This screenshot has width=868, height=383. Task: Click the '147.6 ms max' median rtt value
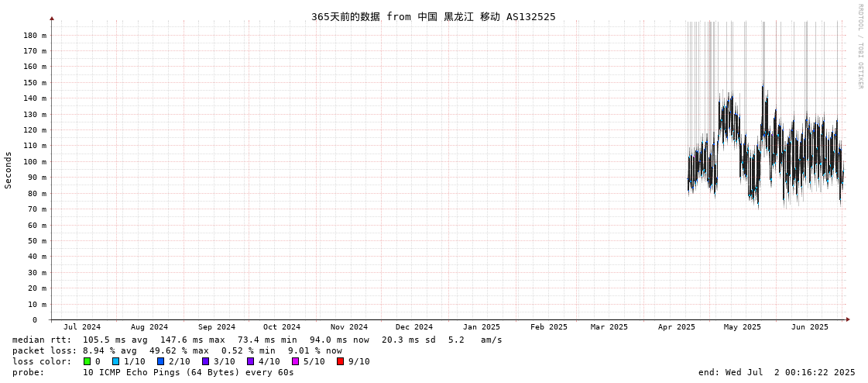tap(193, 340)
